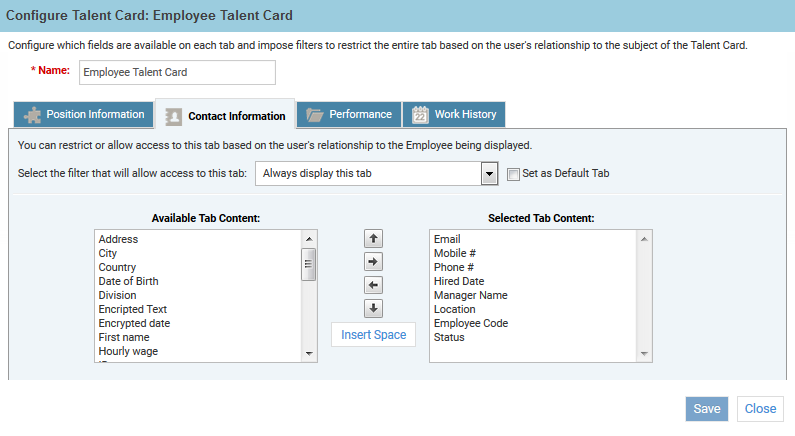Screen dimensions: 795x436
Task: Click the move up arrow button
Action: (373, 238)
